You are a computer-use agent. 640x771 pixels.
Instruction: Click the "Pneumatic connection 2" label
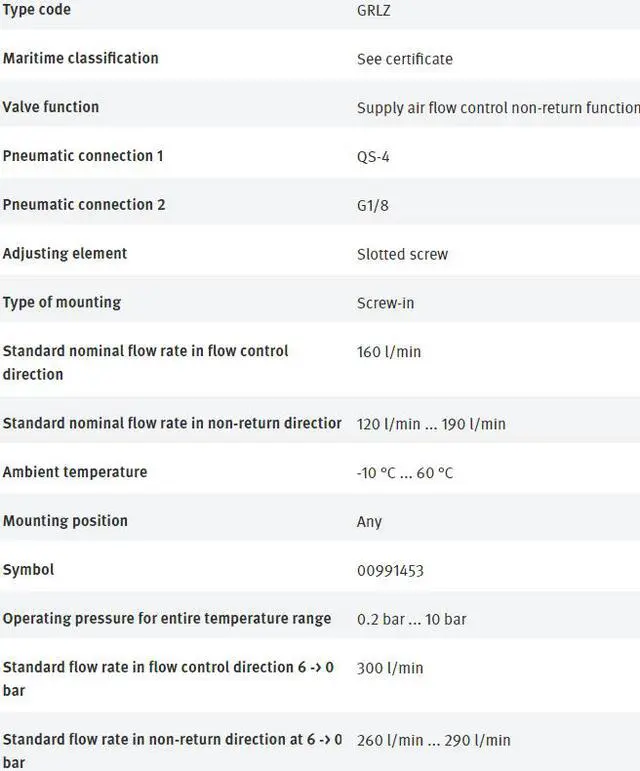(x=84, y=205)
